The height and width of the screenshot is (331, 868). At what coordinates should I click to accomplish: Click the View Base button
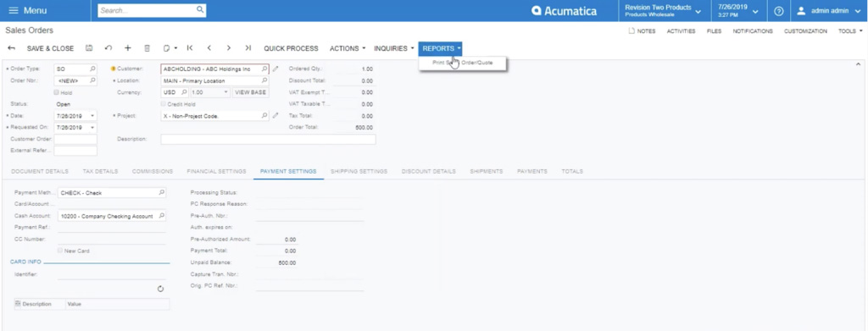(x=251, y=92)
